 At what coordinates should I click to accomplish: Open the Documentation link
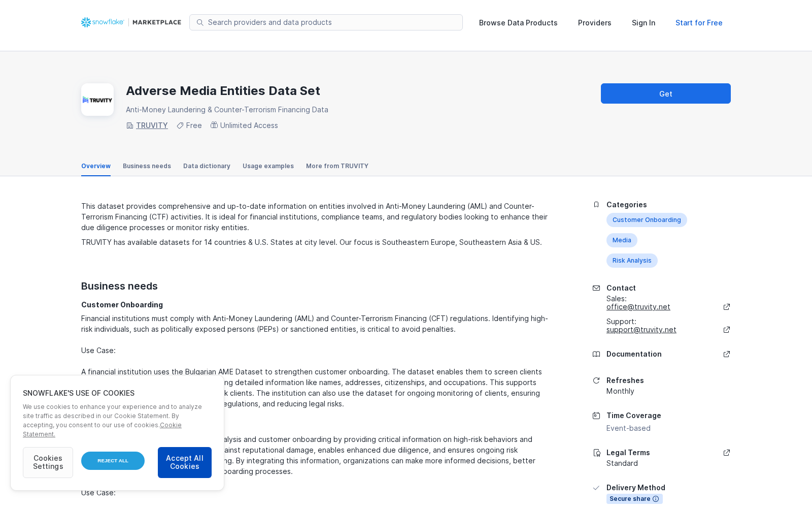coord(634,354)
